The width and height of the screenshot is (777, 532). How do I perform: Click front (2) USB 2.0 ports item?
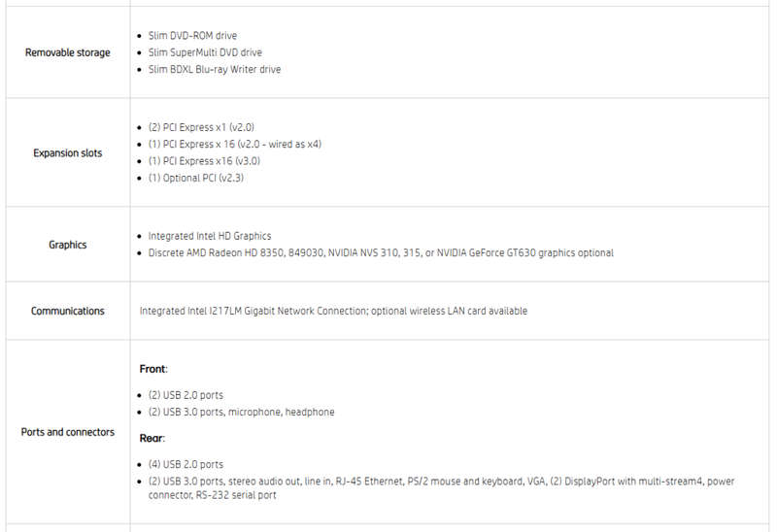coord(186,395)
